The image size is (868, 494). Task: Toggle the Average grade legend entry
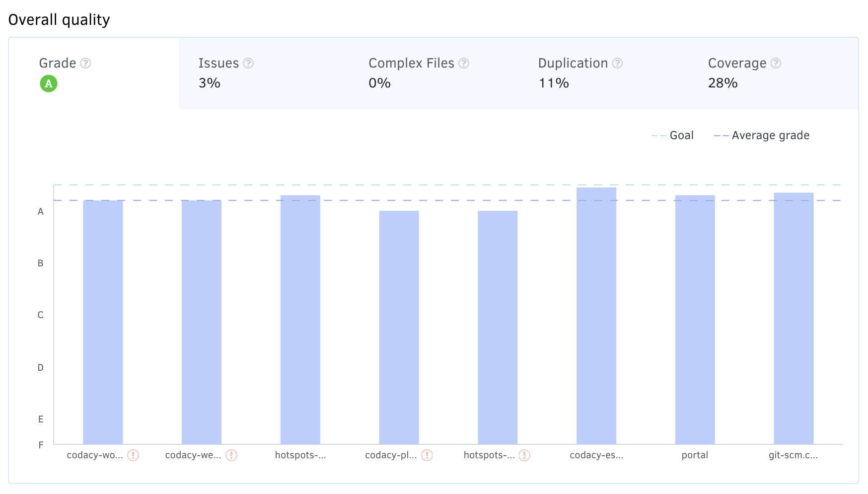coord(762,136)
